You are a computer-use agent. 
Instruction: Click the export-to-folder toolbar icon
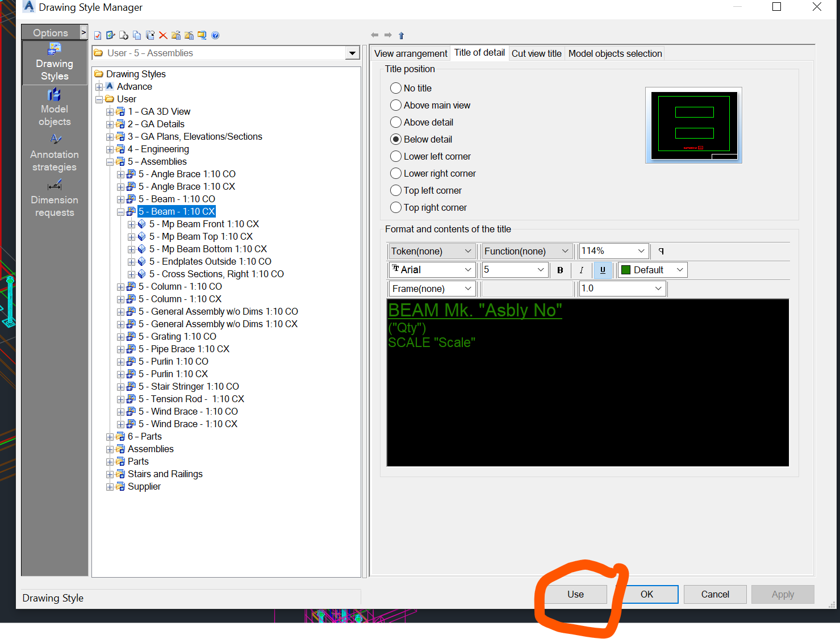pyautogui.click(x=176, y=35)
